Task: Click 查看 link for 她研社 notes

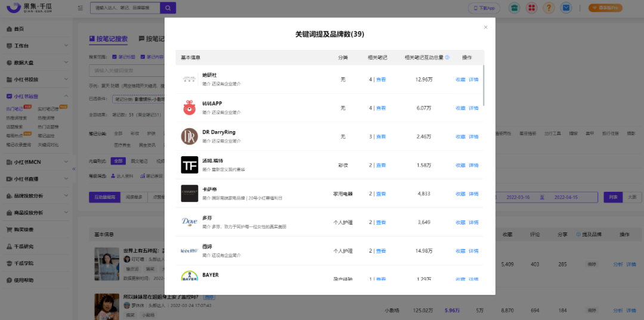Action: (x=381, y=79)
